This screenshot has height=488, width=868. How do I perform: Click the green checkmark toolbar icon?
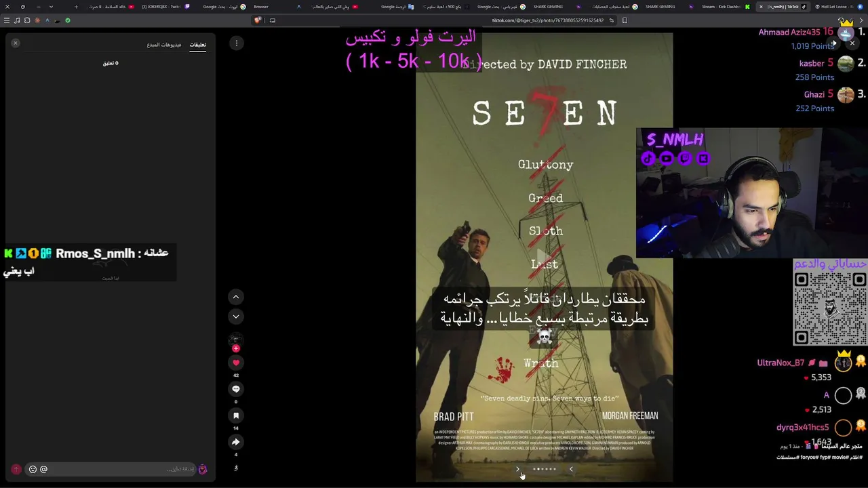click(x=68, y=20)
